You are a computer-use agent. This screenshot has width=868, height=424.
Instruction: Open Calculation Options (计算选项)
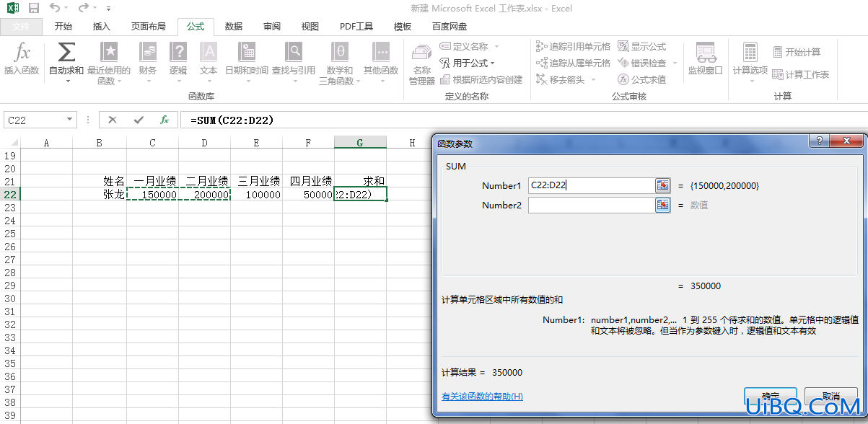(750, 63)
